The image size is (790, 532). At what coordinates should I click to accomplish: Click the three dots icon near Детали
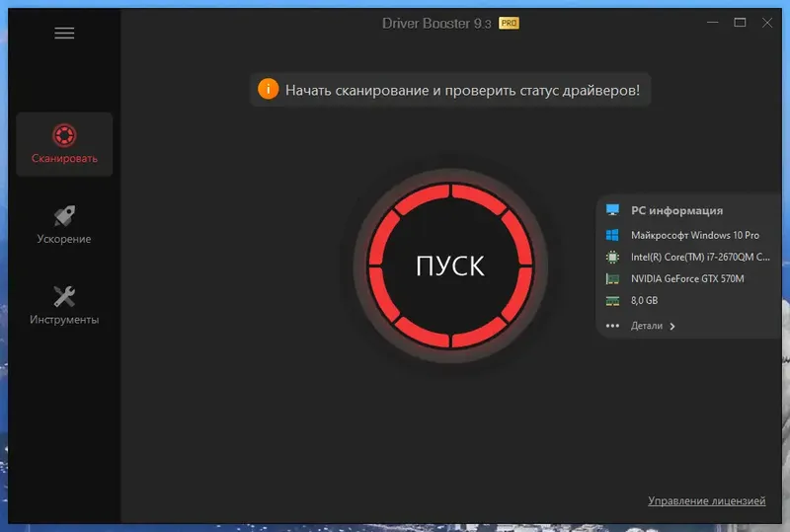pyautogui.click(x=612, y=326)
